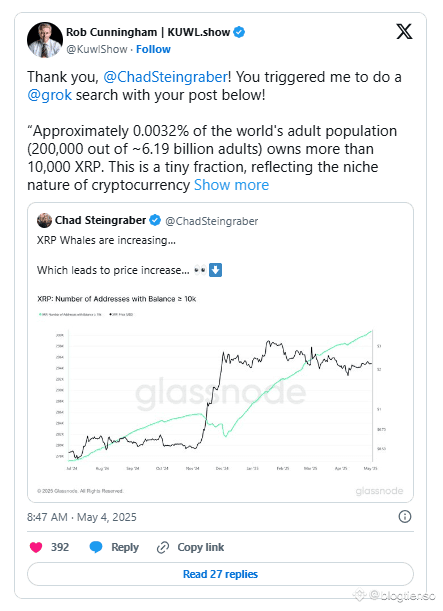Click the reply speech bubble icon

(x=96, y=547)
